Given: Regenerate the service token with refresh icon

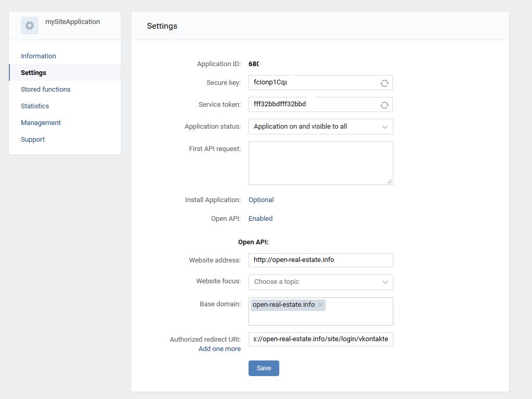Looking at the screenshot, I should (x=384, y=105).
